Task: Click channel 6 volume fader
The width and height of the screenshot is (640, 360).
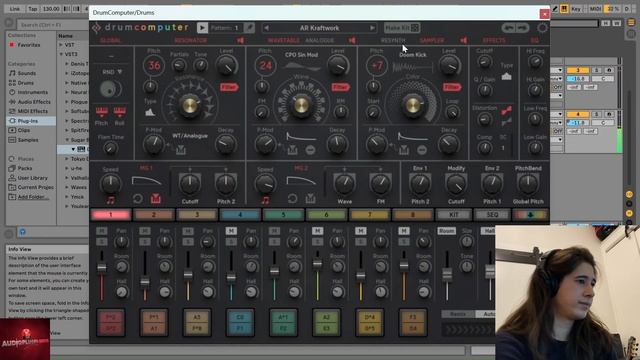Action: tap(318, 264)
